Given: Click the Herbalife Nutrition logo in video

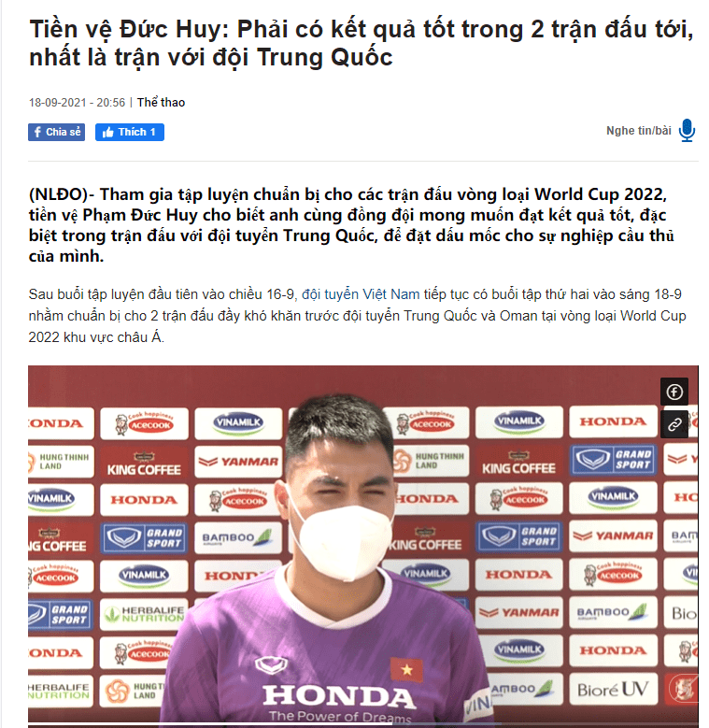Looking at the screenshot, I should coord(144,614).
